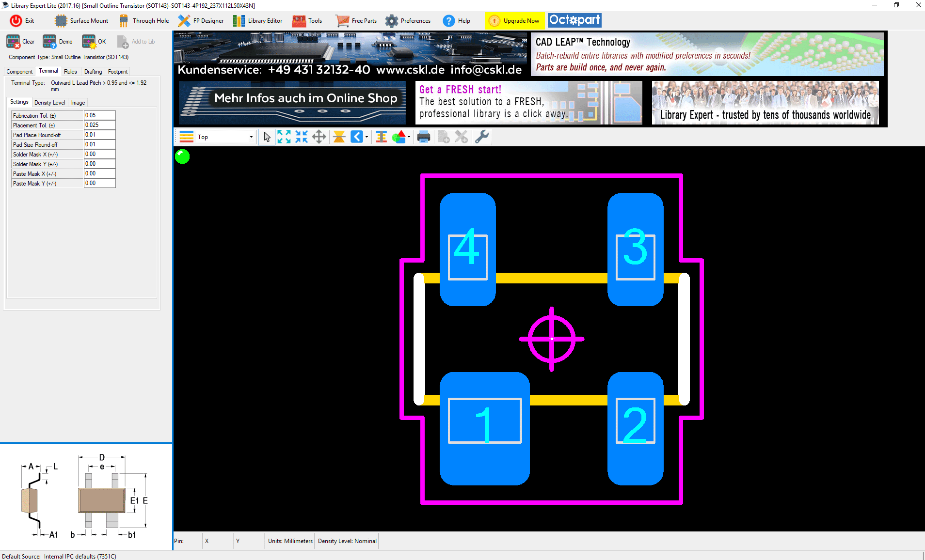Expand the colored shapes dropdown arrow
Viewport: 925px width, 560px height.
409,137
